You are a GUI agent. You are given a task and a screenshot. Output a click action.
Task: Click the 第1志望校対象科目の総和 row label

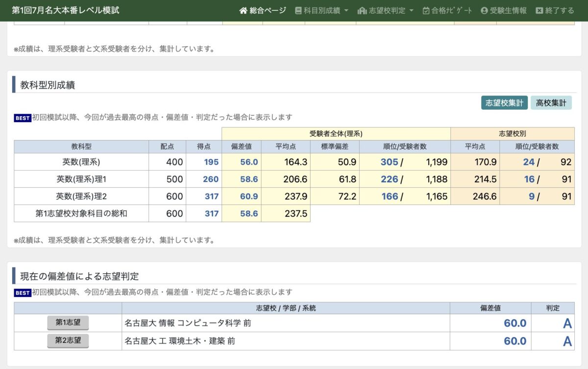click(81, 213)
